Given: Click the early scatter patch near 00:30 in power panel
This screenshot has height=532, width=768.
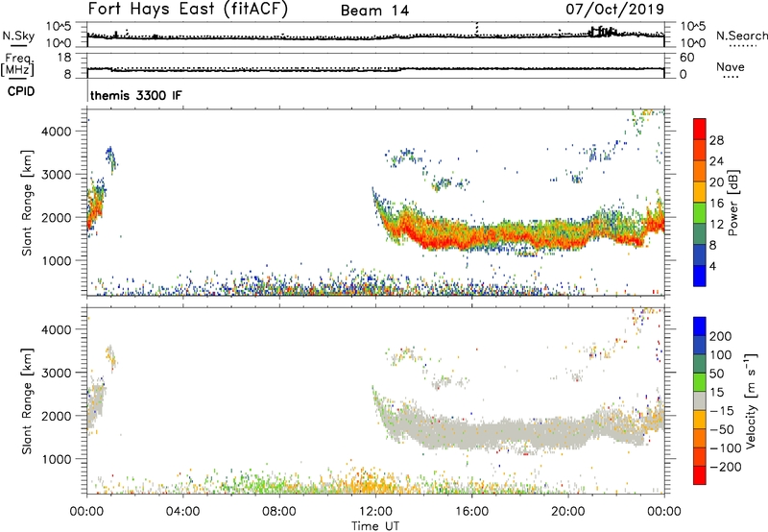Looking at the screenshot, I should pos(96,206).
